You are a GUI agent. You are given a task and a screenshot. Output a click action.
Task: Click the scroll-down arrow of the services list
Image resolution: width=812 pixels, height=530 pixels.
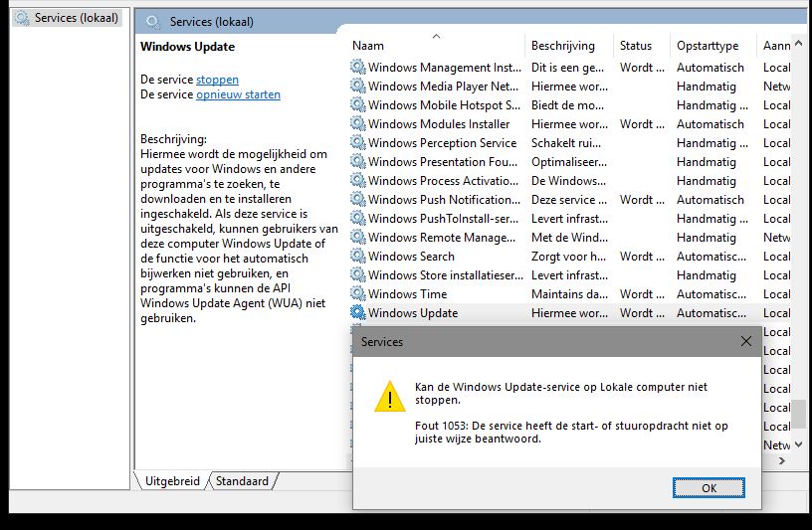coord(798,444)
